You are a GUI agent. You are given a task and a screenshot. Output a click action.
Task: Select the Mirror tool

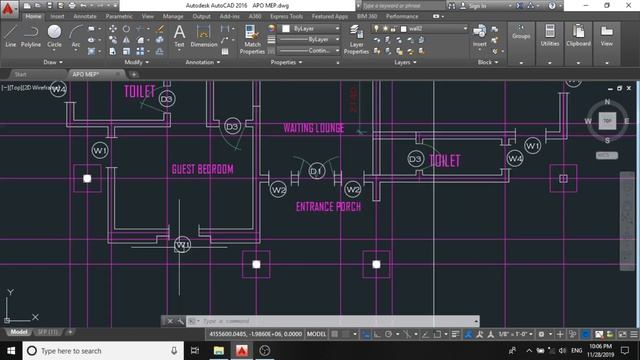(127, 40)
